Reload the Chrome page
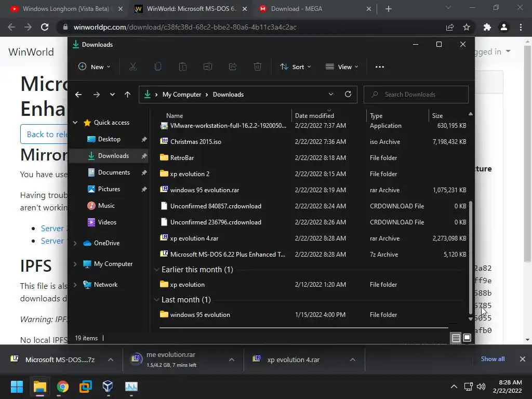Screen dimensions: 532x399 tap(45, 27)
